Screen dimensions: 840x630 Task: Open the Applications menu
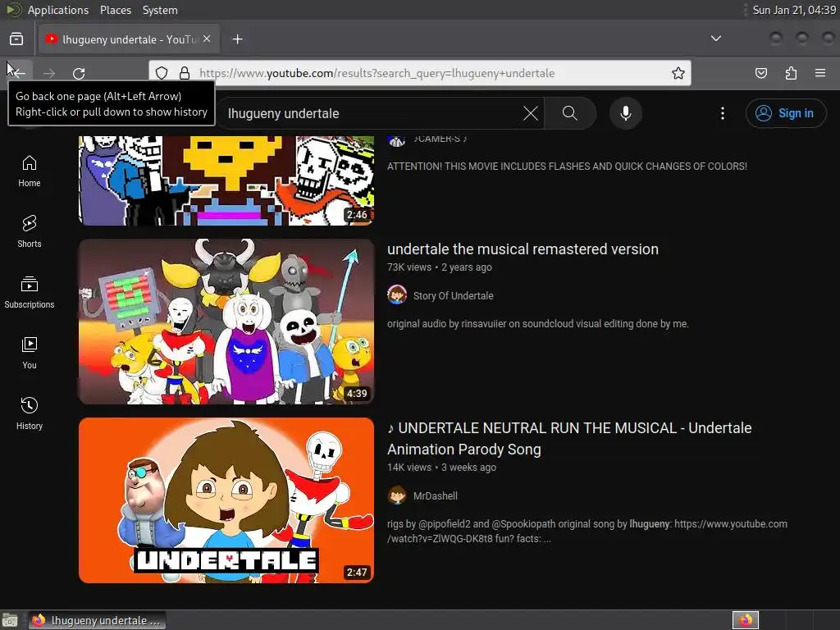coord(58,10)
